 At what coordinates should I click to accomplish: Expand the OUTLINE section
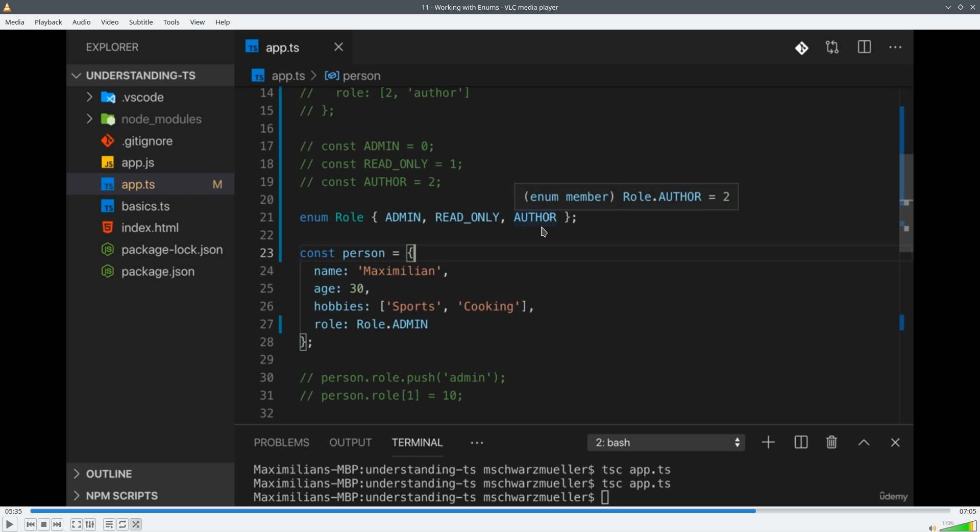pos(151,474)
